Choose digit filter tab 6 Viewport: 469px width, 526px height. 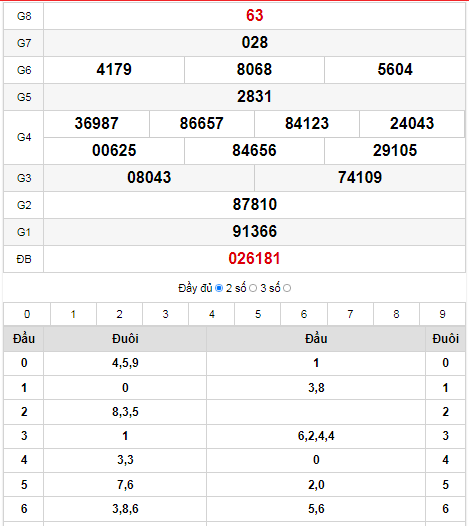[x=304, y=314]
